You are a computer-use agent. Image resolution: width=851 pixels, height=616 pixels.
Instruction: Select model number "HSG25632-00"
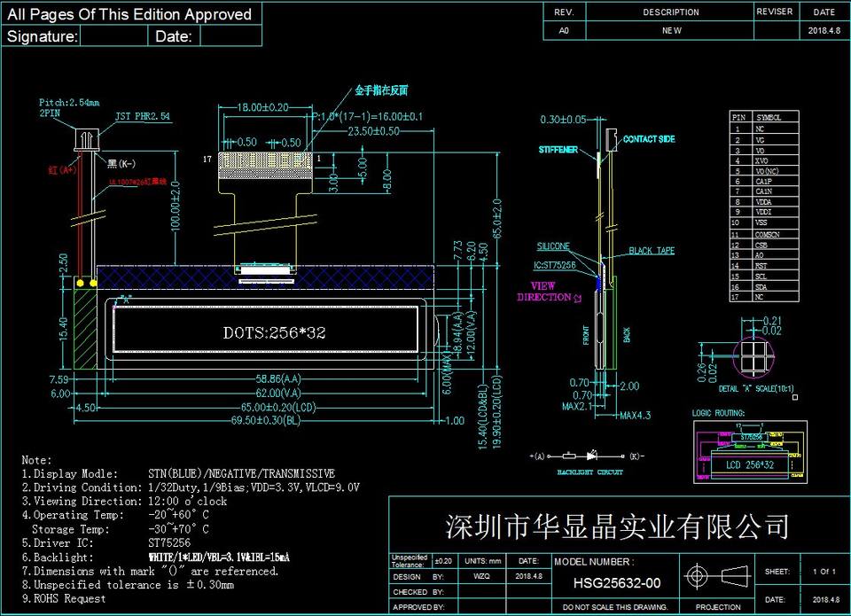tap(617, 583)
